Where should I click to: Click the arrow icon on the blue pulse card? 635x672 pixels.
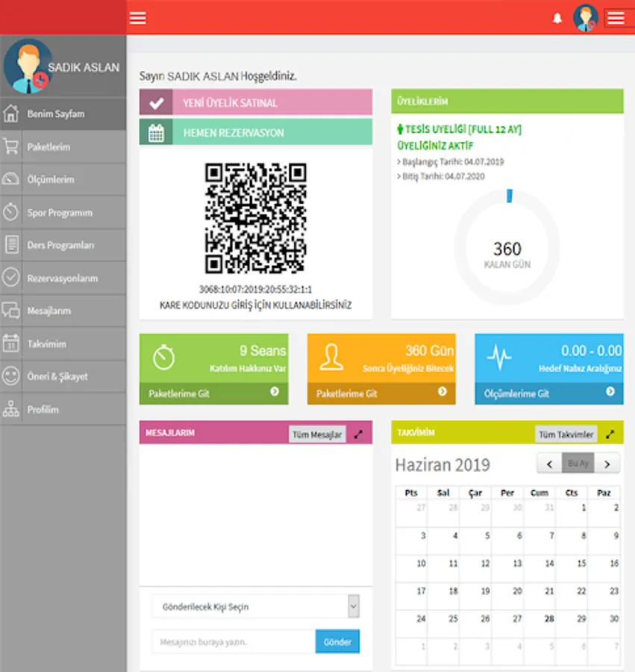610,392
